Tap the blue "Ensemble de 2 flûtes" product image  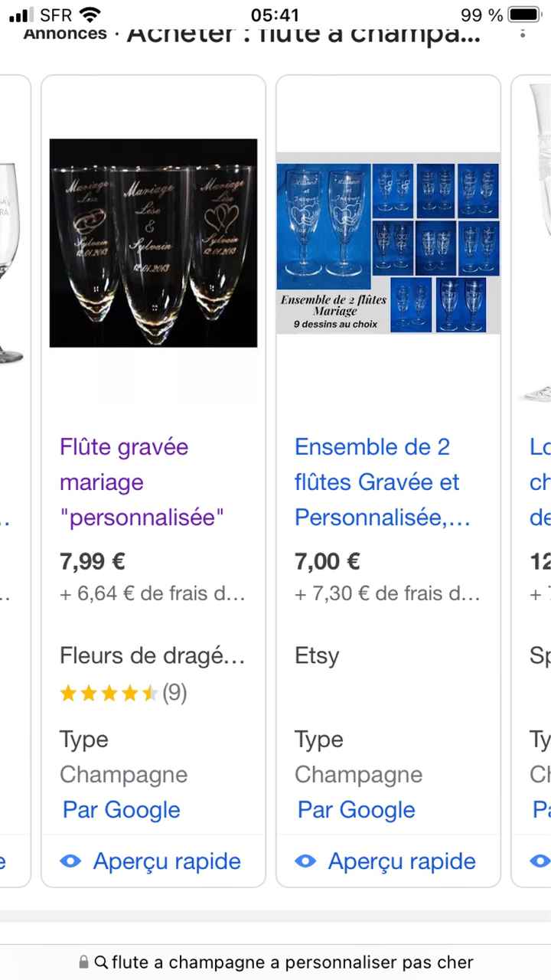pyautogui.click(x=388, y=243)
